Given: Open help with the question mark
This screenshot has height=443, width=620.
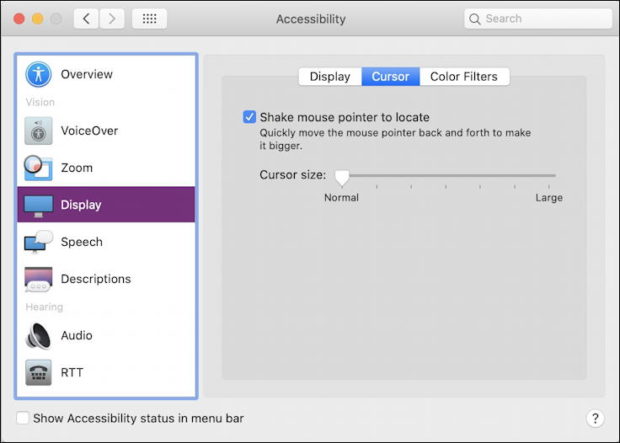Looking at the screenshot, I should (595, 418).
